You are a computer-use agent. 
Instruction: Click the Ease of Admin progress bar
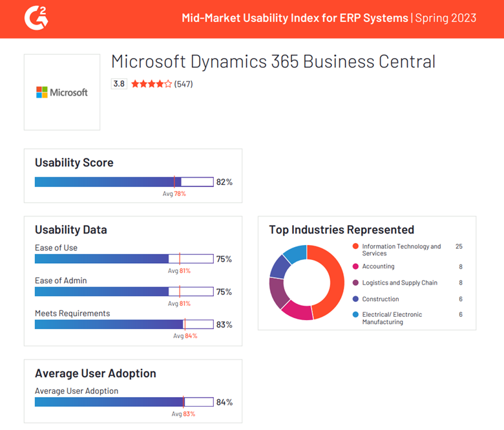pos(124,292)
